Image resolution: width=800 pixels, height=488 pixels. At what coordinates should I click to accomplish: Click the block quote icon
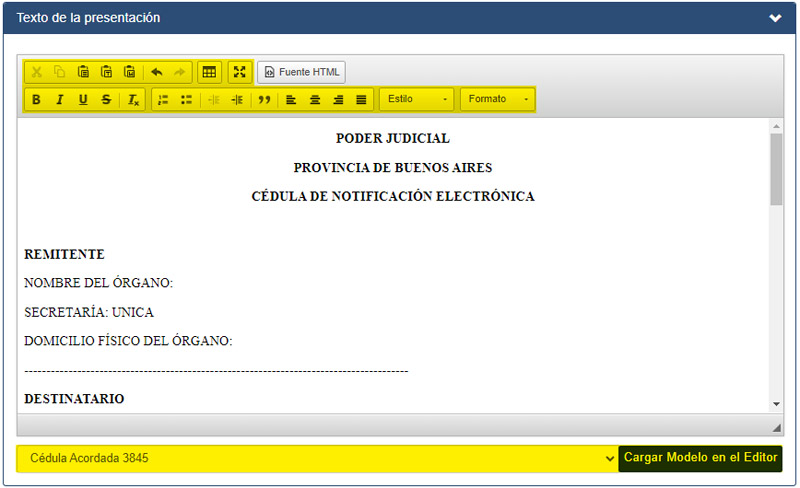point(265,100)
